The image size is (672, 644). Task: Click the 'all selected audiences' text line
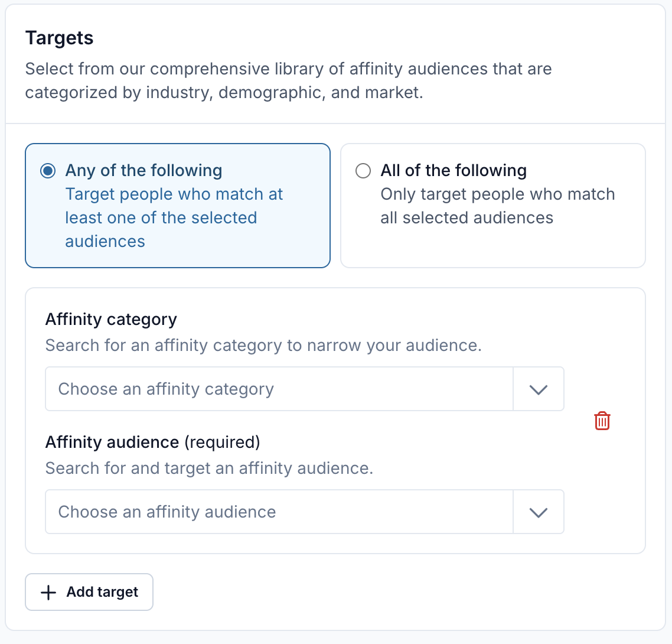[467, 218]
